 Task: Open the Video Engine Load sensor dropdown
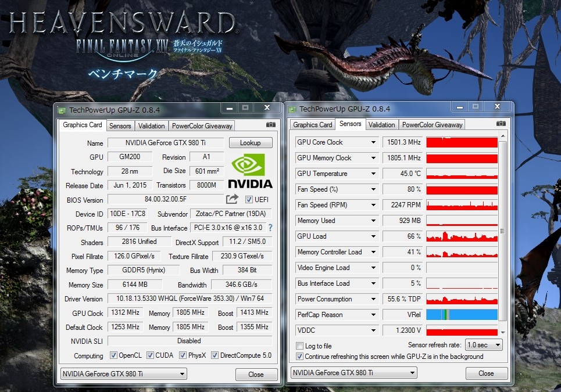[373, 268]
